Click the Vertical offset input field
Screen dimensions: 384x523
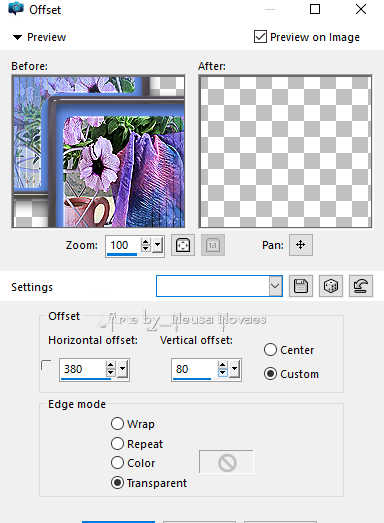194,369
